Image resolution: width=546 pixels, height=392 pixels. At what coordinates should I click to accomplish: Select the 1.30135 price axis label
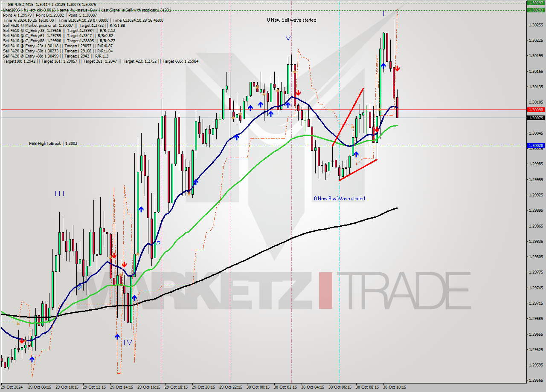536,86
